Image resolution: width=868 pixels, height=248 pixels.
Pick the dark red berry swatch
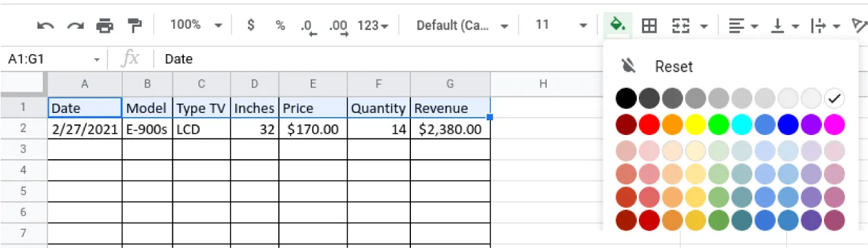(x=626, y=124)
